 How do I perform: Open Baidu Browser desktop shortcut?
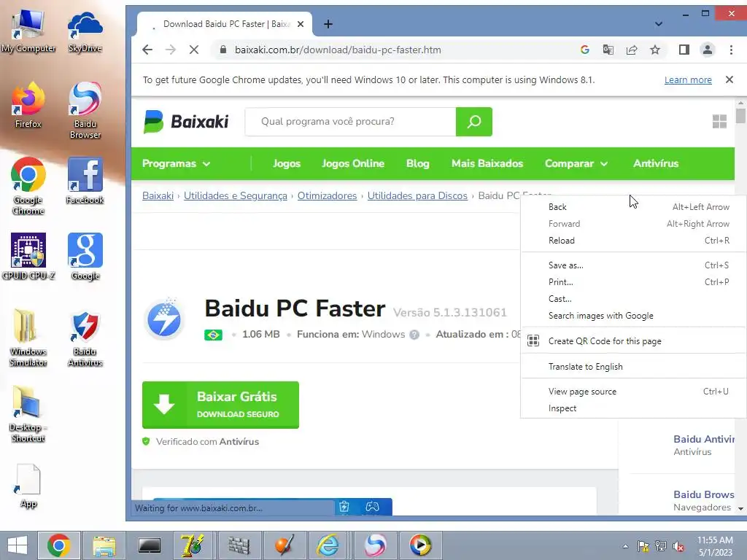(85, 111)
